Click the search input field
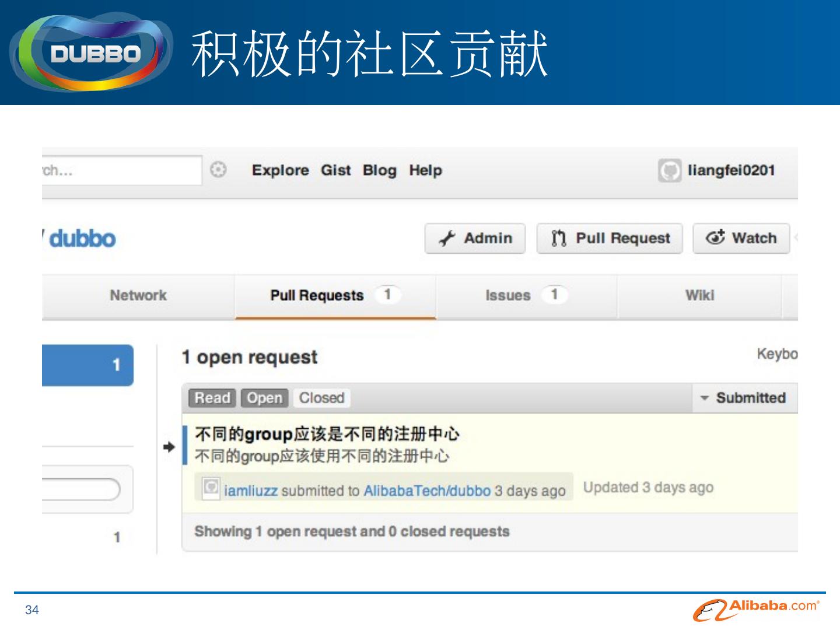This screenshot has width=840, height=630. pos(122,170)
